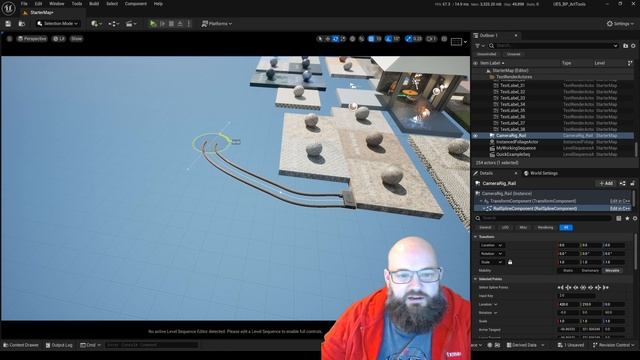Open the Edit menu

click(x=38, y=4)
